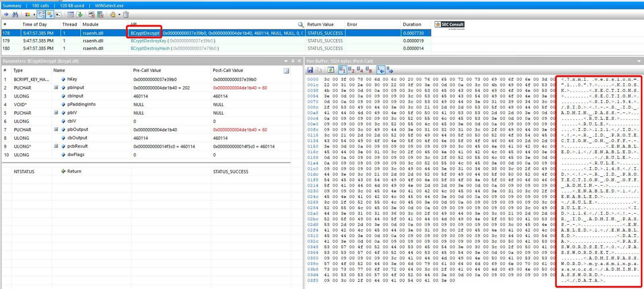The height and width of the screenshot is (289, 644).
Task: Click the refresh hex buffer icon
Action: (x=330, y=70)
